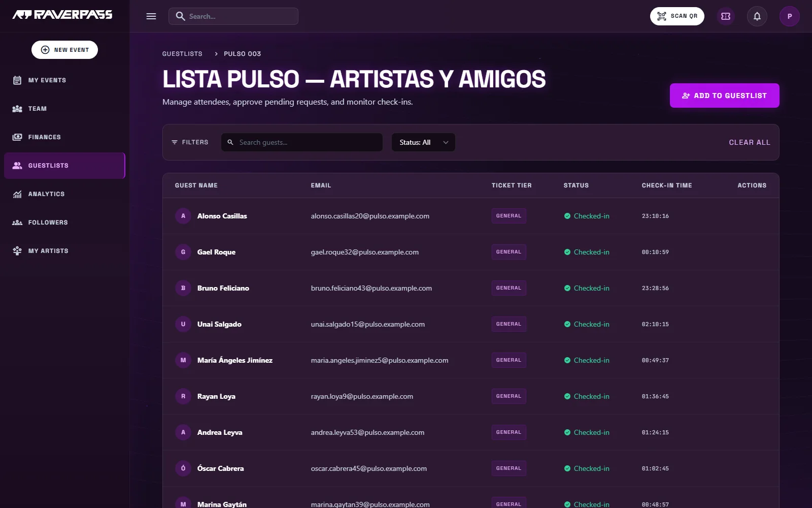The width and height of the screenshot is (812, 508).
Task: Open Finances in sidebar
Action: click(64, 137)
